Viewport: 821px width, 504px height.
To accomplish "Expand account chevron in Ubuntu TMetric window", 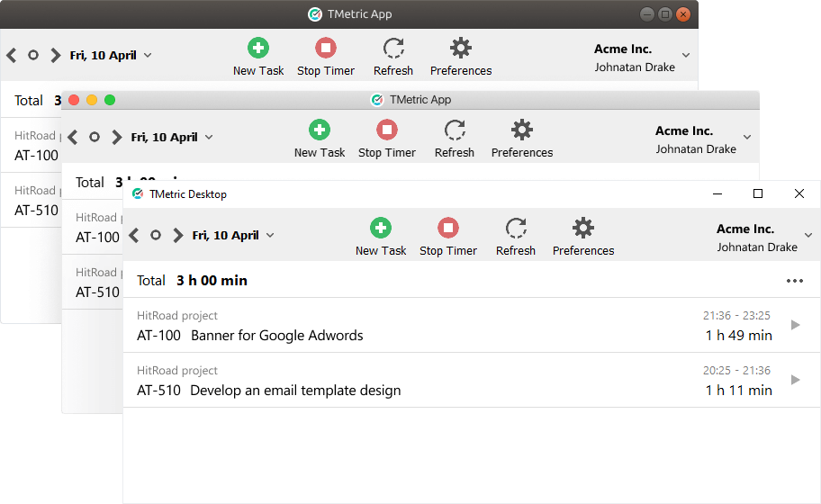I will [686, 55].
